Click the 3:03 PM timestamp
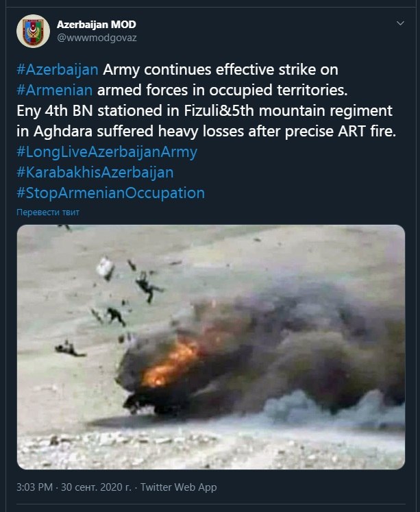This screenshot has height=512, width=420. 34,487
